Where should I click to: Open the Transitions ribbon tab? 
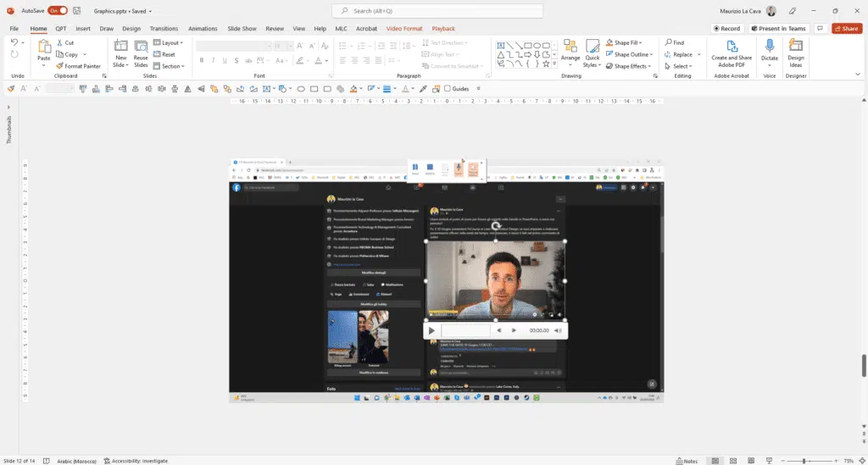tap(164, 28)
